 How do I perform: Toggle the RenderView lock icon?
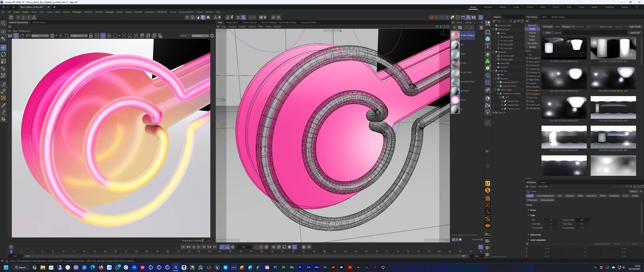(x=91, y=36)
